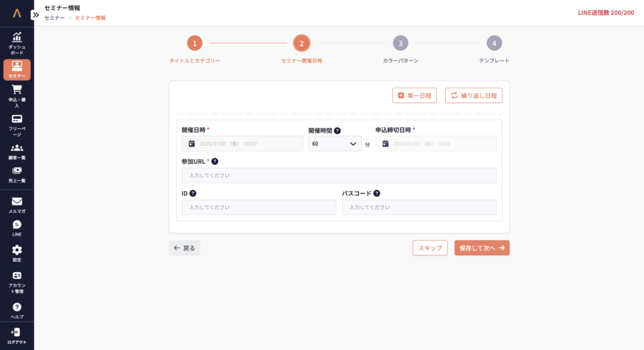Open the ダッシュボード dashboard icon
The image size is (644, 350).
[17, 38]
